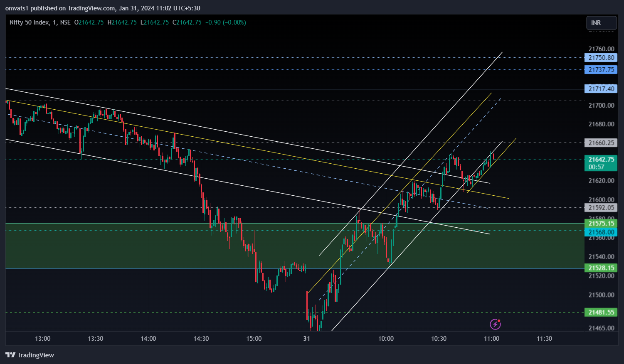
Task: Click the 21465.00 price axis tick
Action: tap(601, 328)
